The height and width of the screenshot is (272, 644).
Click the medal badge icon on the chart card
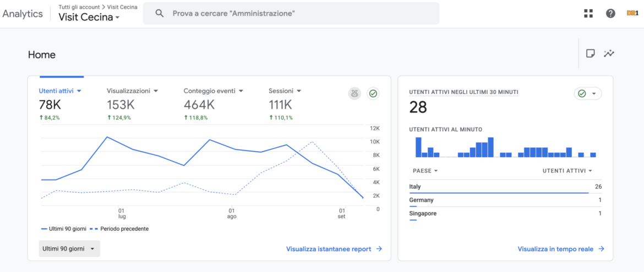(354, 93)
